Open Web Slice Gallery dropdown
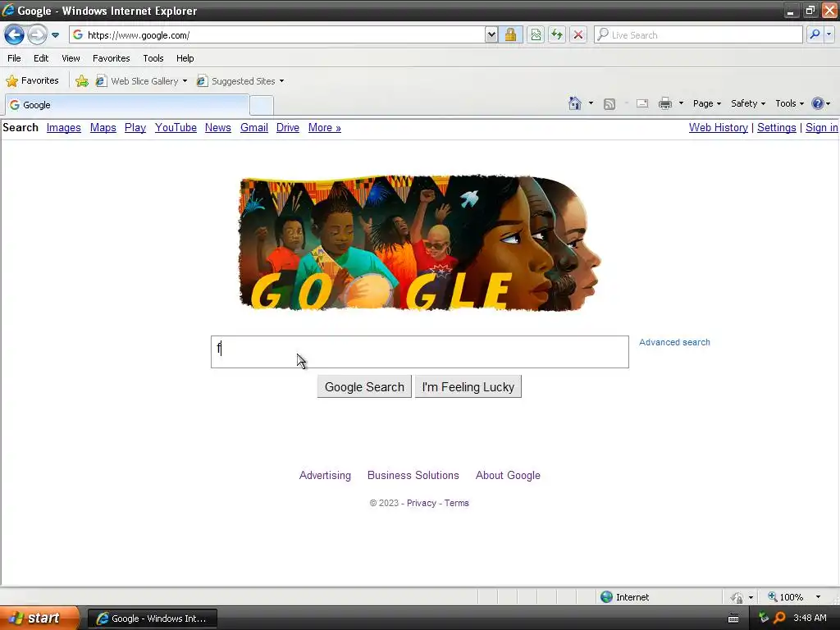The width and height of the screenshot is (840, 630). click(x=141, y=81)
